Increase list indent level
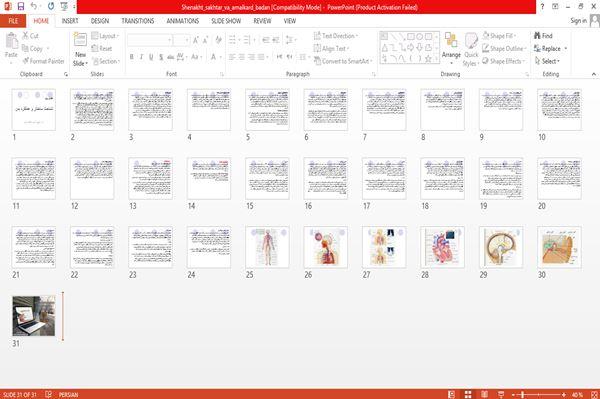600x399 pixels. (275, 40)
